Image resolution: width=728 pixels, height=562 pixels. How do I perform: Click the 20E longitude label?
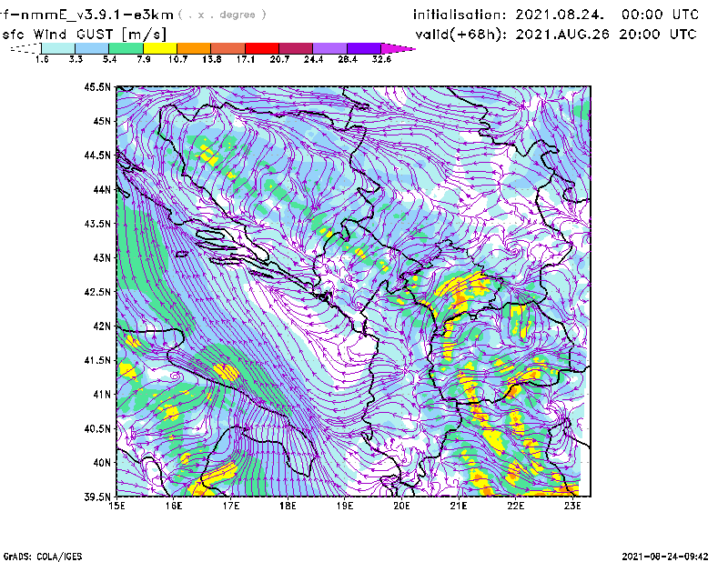(401, 506)
